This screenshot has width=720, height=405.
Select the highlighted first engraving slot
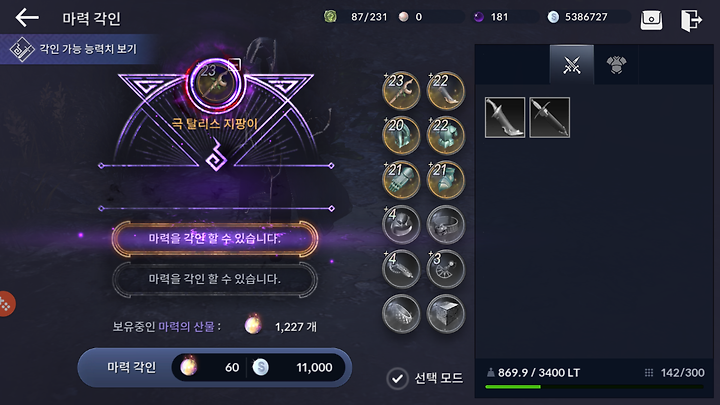tap(214, 238)
